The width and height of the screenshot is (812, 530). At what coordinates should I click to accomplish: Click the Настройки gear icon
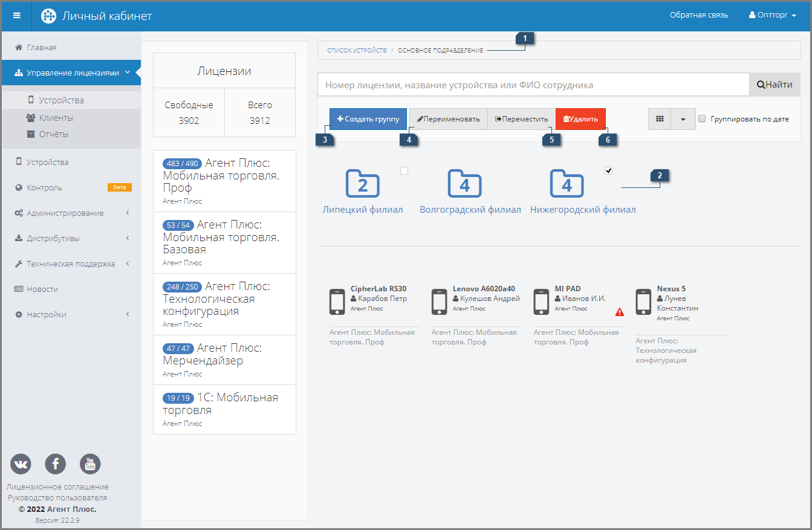click(19, 314)
